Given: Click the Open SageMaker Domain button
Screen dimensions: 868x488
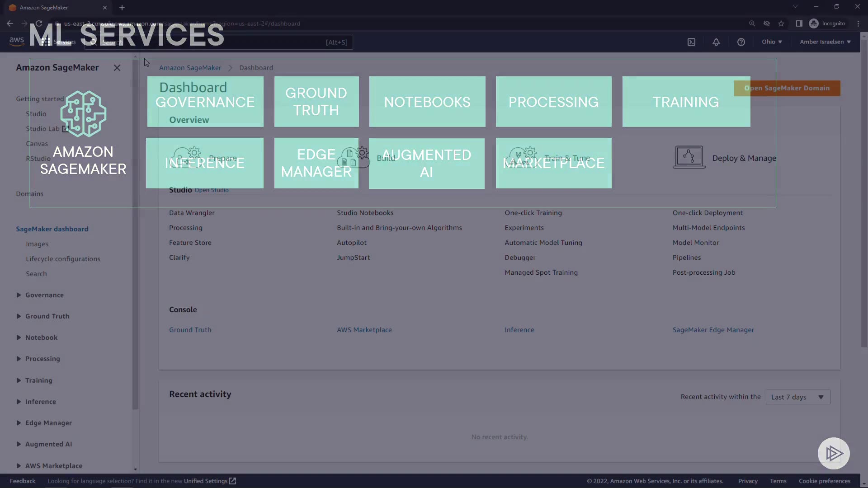Looking at the screenshot, I should [787, 88].
